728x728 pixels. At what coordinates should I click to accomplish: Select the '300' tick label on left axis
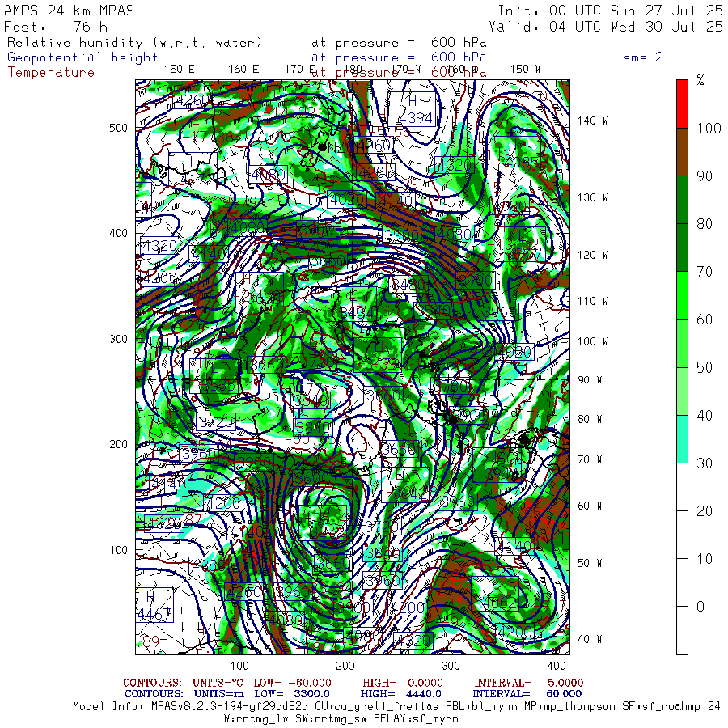pos(118,339)
